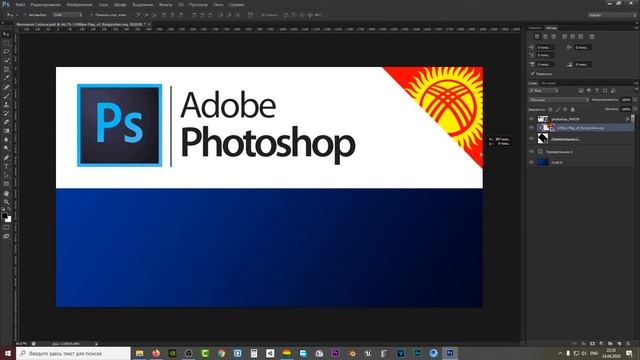The width and height of the screenshot is (640, 360).
Task: Click the background color swatch
Action: tap(9, 220)
